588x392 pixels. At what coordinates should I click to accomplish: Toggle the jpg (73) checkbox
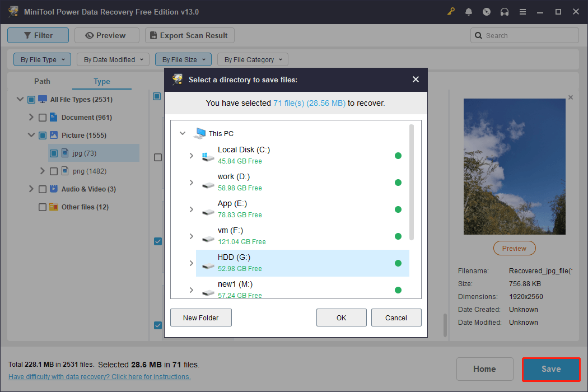(54, 153)
